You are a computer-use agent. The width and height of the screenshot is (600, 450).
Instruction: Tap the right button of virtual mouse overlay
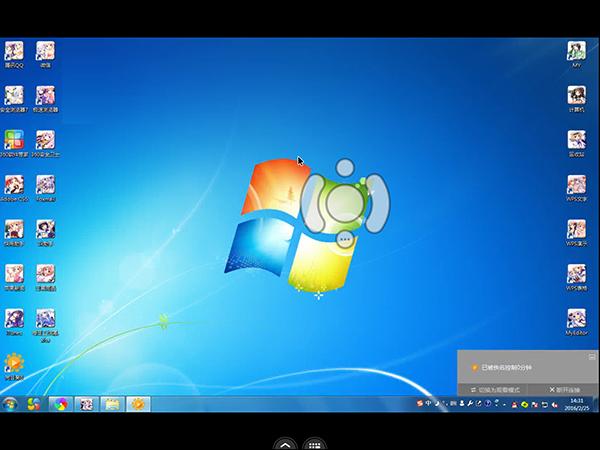[x=377, y=203]
